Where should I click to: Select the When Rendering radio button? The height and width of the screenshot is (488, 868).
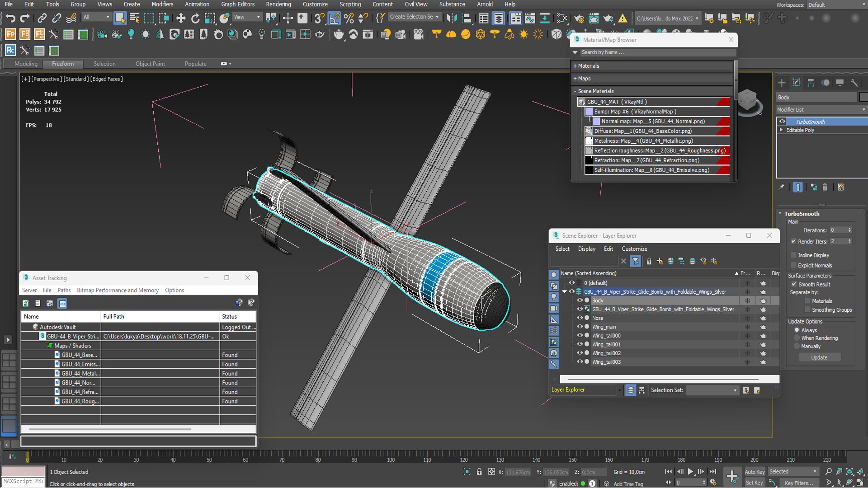[x=797, y=338]
